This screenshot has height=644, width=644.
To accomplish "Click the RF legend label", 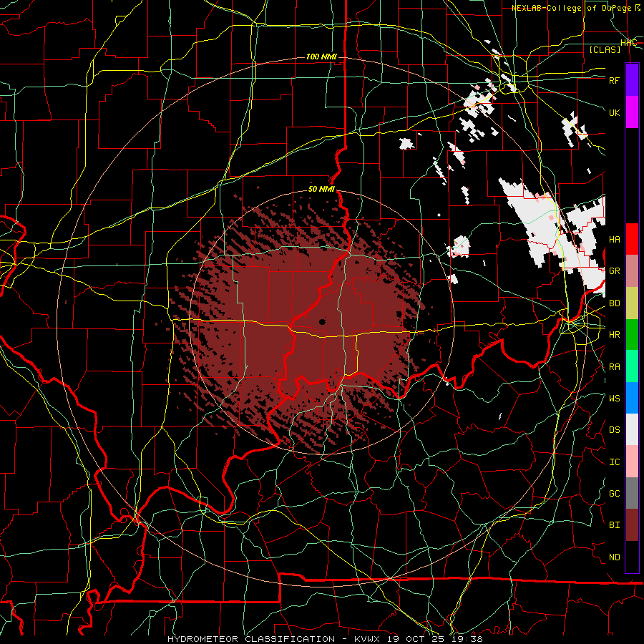I will [x=614, y=80].
